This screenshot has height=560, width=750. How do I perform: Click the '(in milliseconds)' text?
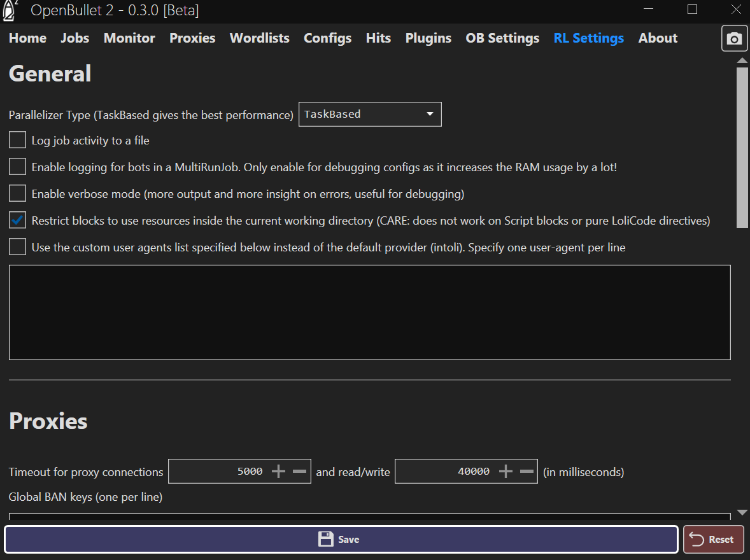click(584, 472)
